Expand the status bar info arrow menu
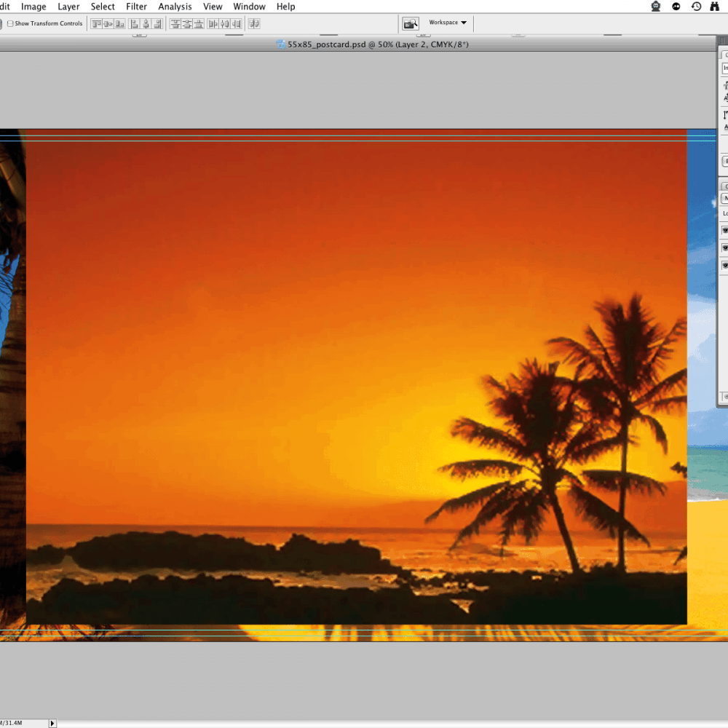This screenshot has width=728, height=728. click(x=52, y=723)
